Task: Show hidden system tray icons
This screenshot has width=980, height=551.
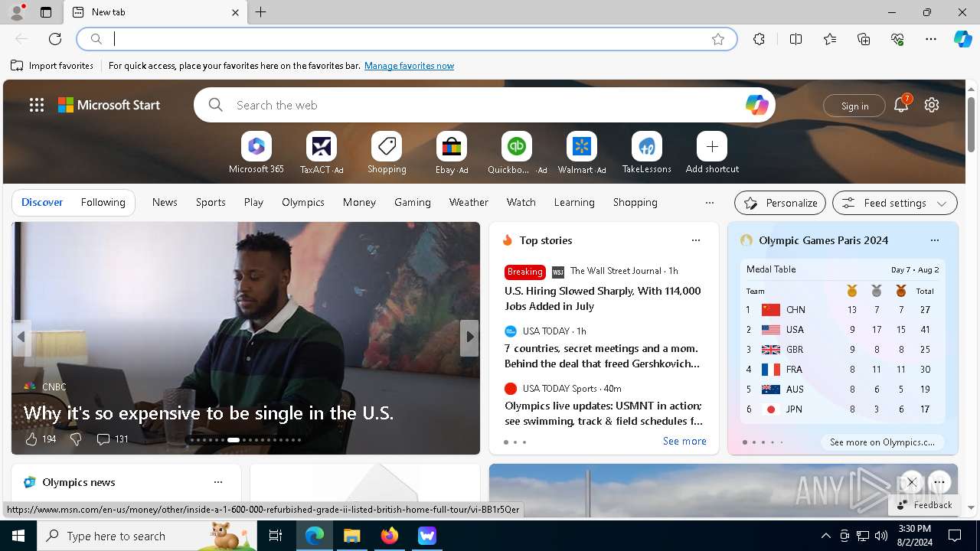Action: click(825, 536)
